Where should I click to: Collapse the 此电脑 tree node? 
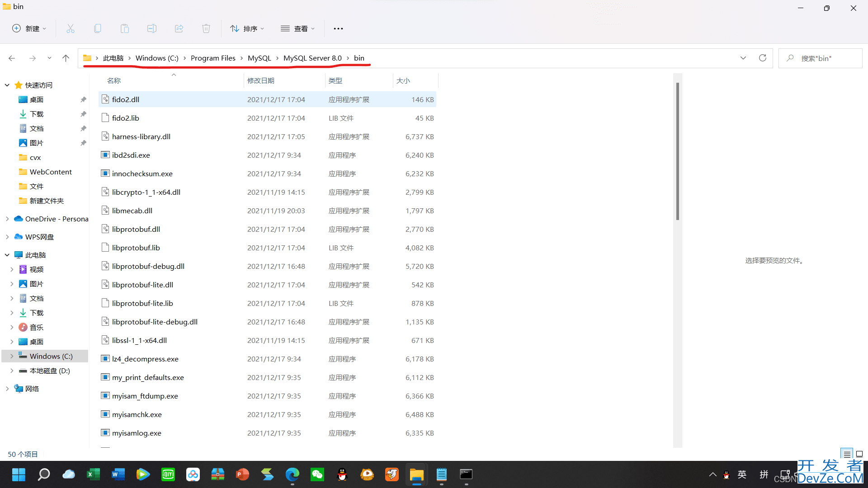tap(7, 255)
